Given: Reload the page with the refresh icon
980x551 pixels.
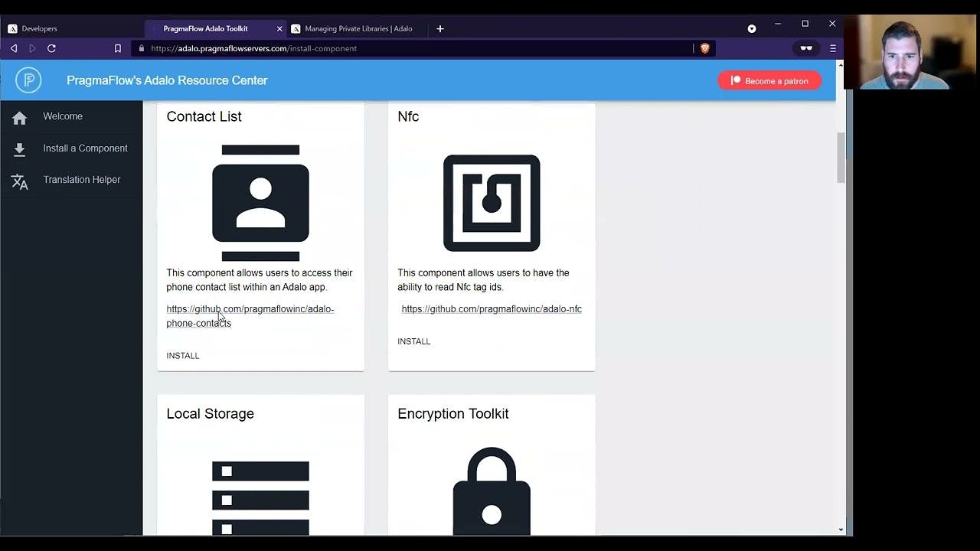Looking at the screenshot, I should click(51, 48).
